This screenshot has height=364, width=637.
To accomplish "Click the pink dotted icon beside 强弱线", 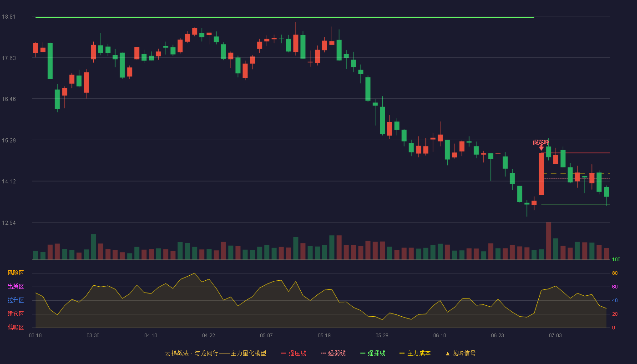I will [x=323, y=354].
